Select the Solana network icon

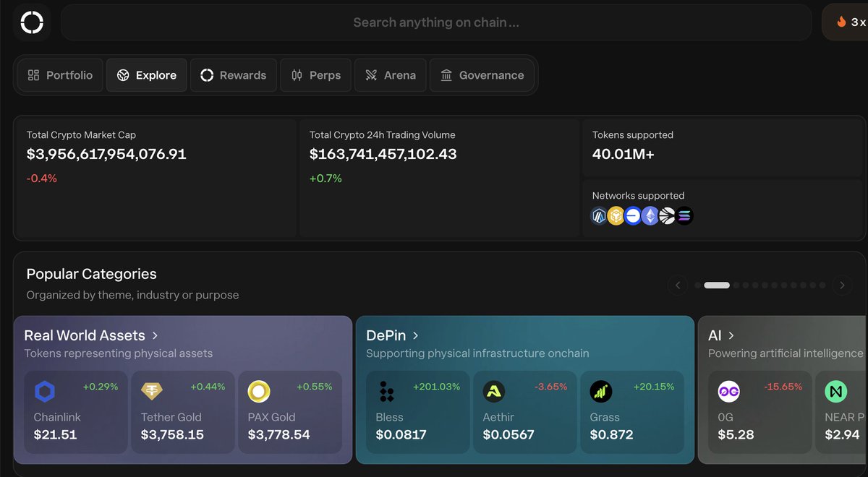click(x=684, y=216)
